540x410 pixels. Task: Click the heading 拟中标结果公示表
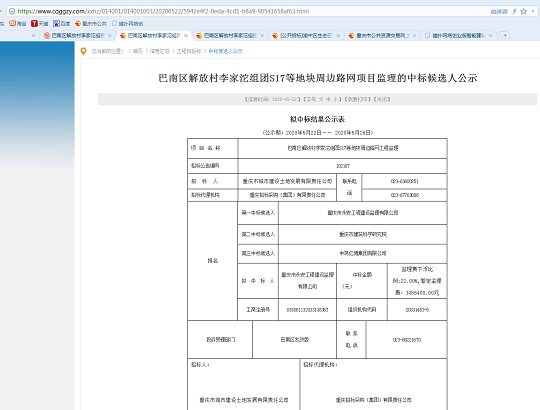(317, 119)
